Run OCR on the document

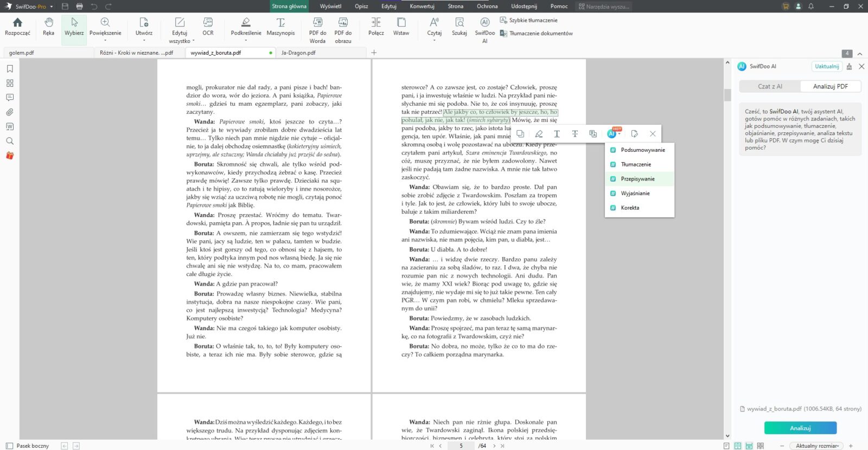(x=208, y=27)
